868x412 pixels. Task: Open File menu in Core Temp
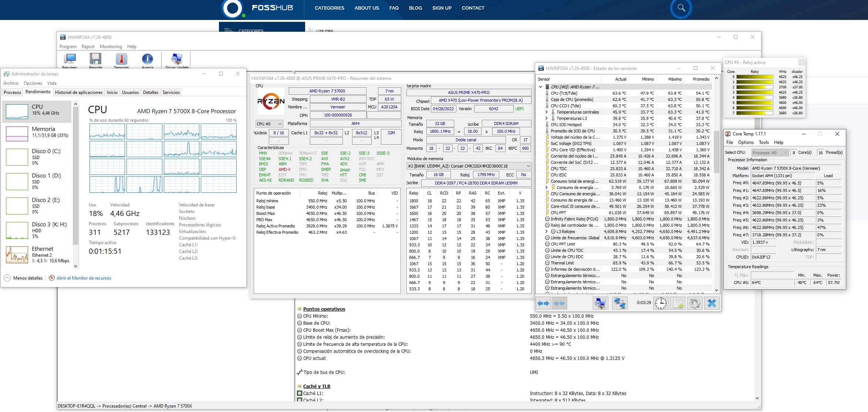coord(730,142)
